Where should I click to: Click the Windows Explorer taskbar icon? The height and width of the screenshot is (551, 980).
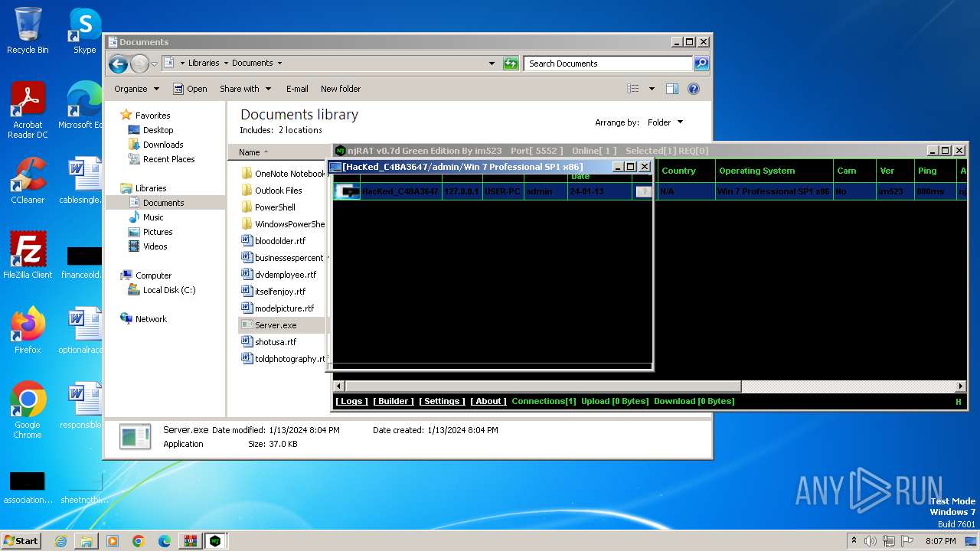(87, 541)
